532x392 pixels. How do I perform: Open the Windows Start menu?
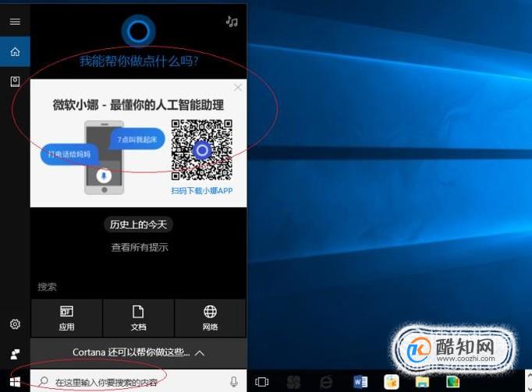click(x=15, y=382)
